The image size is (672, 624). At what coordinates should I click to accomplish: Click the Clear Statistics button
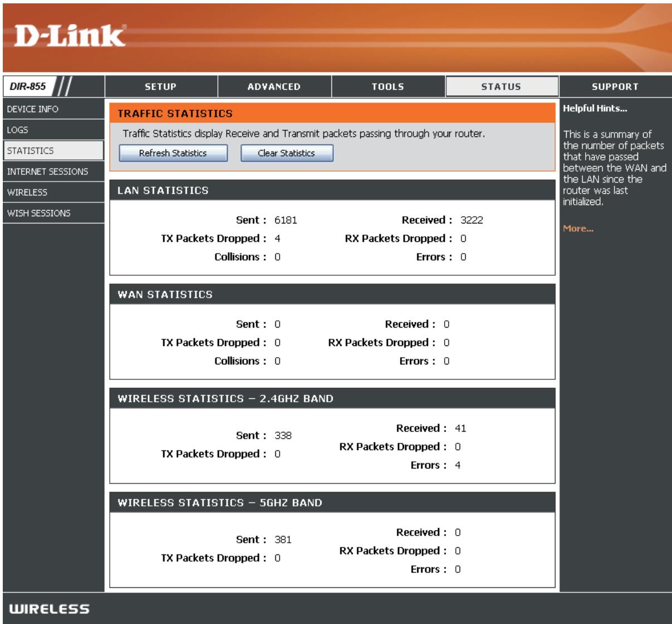286,153
